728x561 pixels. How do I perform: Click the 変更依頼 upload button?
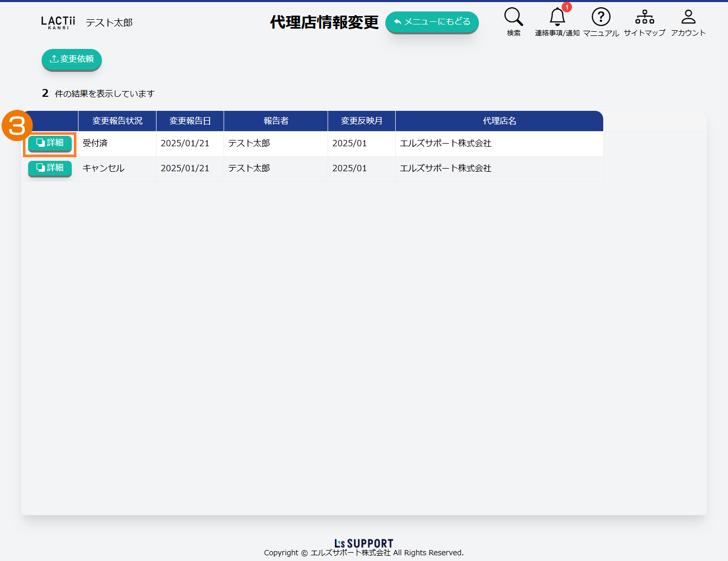click(72, 59)
